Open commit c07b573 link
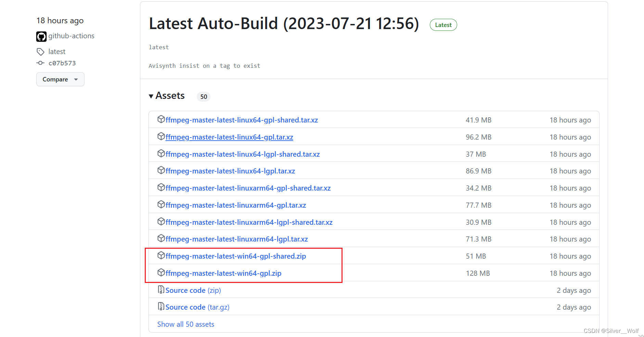644x337 pixels. (x=62, y=63)
